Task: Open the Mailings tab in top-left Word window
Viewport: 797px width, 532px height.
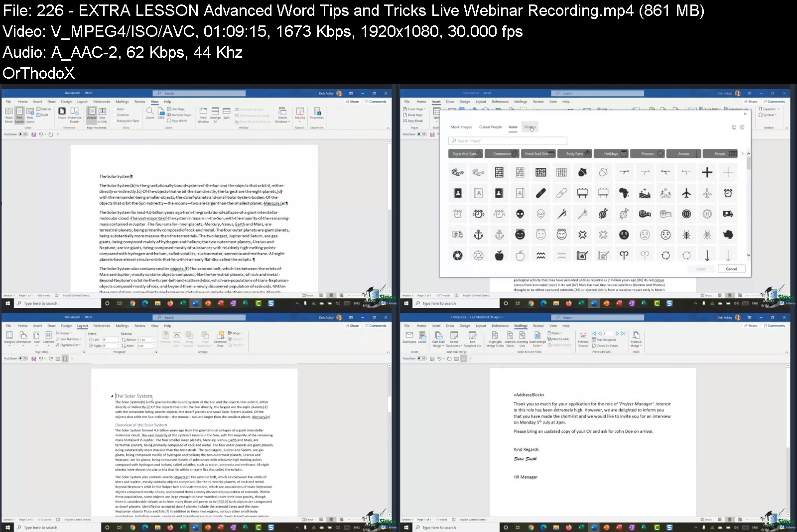Action: coord(122,102)
